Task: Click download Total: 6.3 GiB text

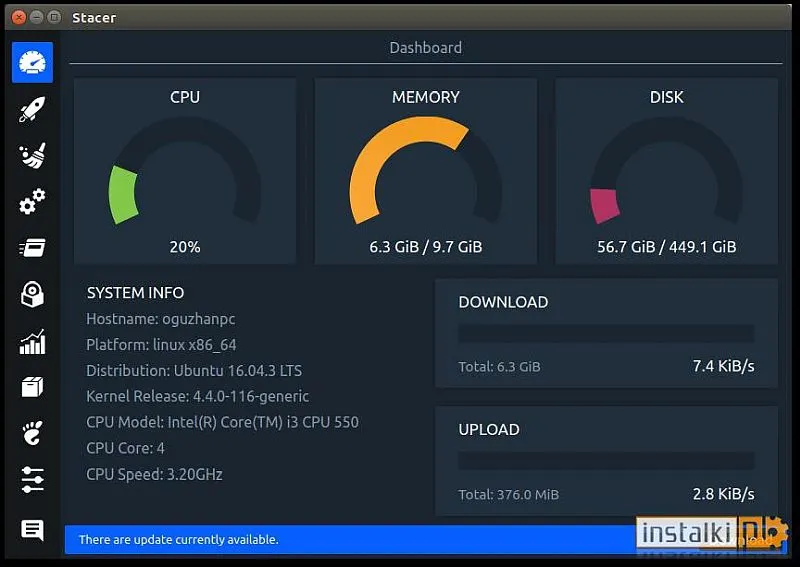Action: tap(499, 367)
